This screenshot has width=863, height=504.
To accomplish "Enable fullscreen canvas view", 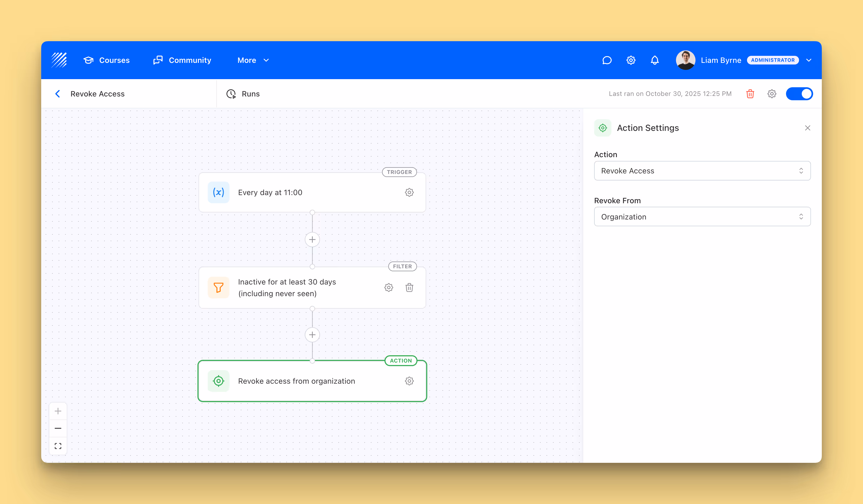I will [58, 446].
